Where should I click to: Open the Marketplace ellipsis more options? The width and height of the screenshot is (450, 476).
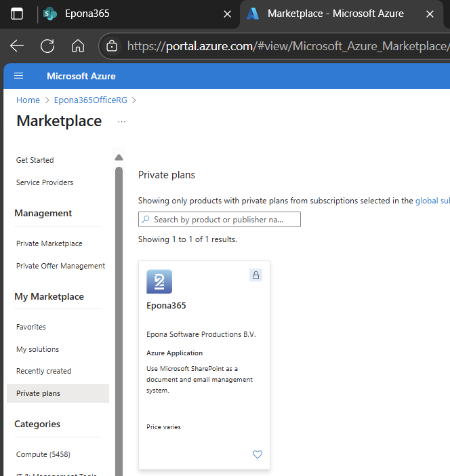[122, 121]
